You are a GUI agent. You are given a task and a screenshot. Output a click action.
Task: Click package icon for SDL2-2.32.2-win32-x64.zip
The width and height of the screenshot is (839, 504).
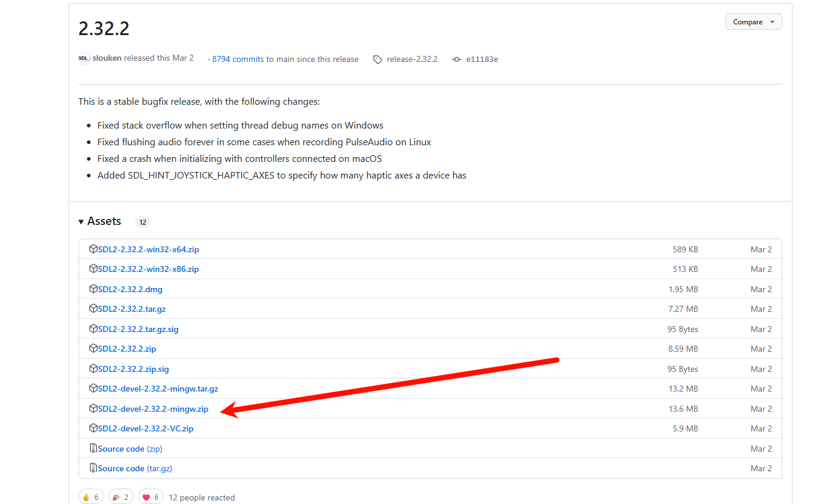point(93,249)
